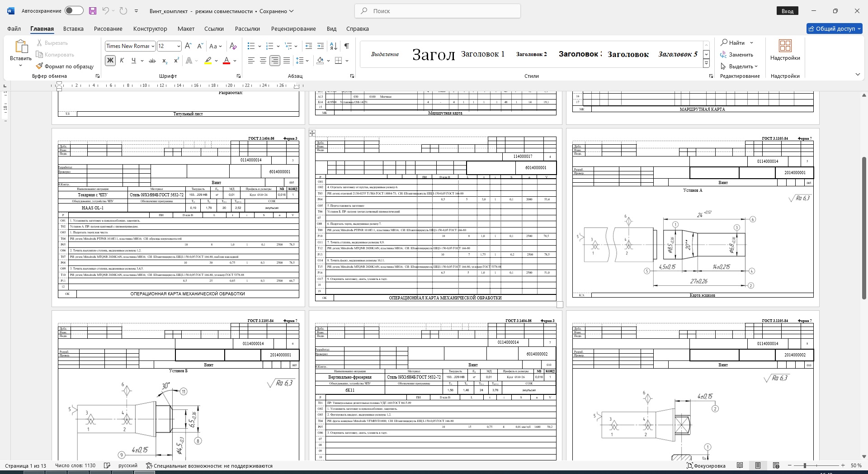Click the Поиск search box
Screen dimensions: 868x474
coord(438,11)
